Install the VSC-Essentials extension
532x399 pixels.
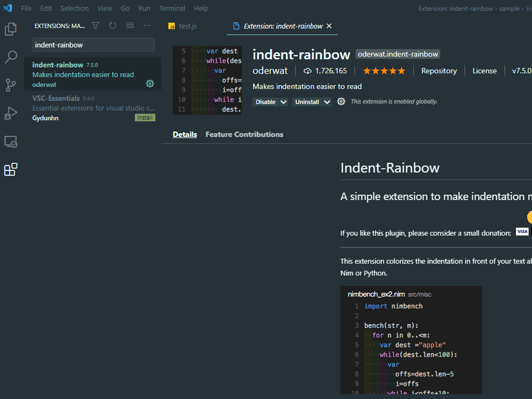click(x=145, y=118)
